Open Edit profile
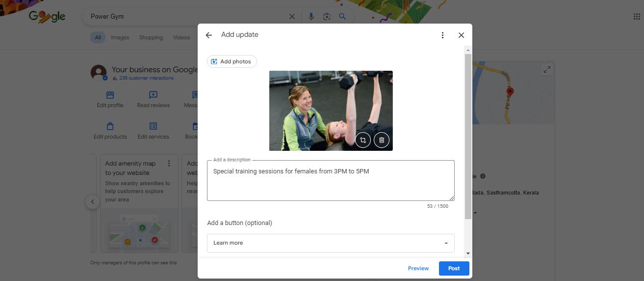644x281 pixels. click(x=110, y=99)
